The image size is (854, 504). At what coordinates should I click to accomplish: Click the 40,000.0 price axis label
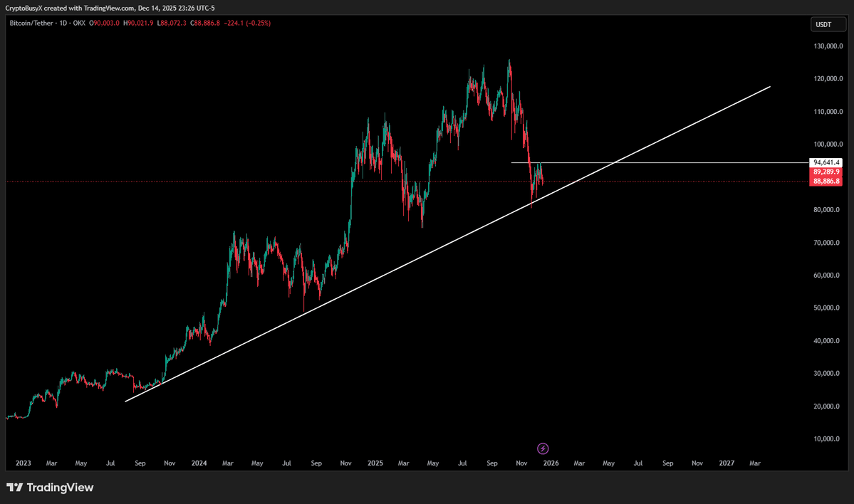(827, 341)
